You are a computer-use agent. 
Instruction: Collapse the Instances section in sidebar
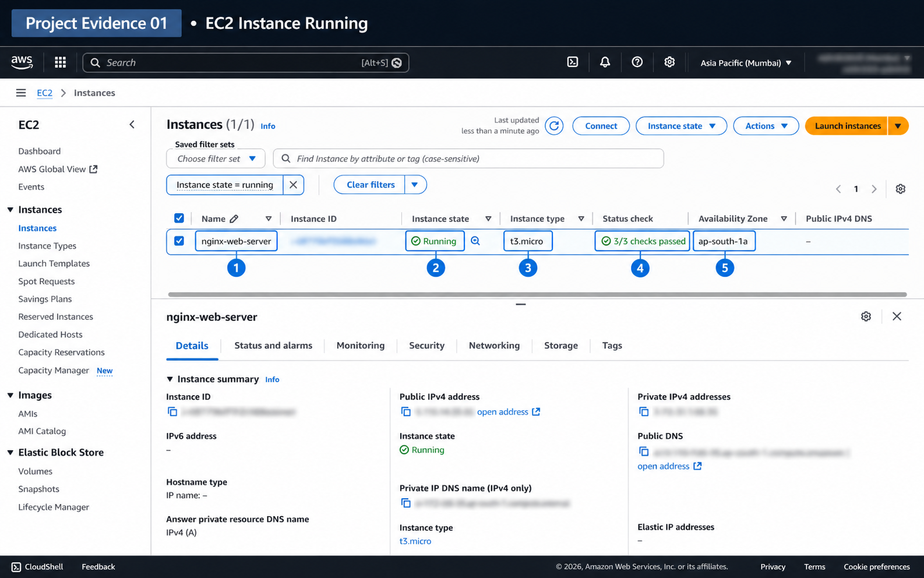coord(10,210)
